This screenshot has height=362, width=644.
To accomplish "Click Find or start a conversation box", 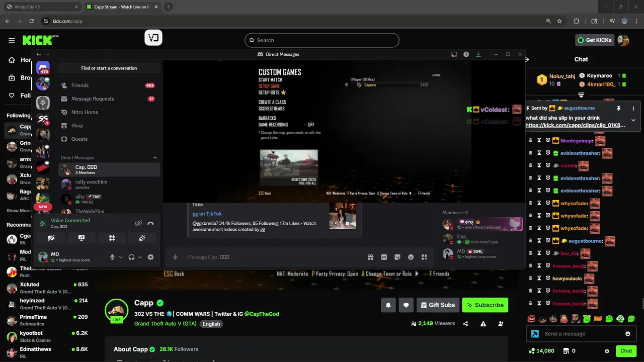I will pos(109,68).
